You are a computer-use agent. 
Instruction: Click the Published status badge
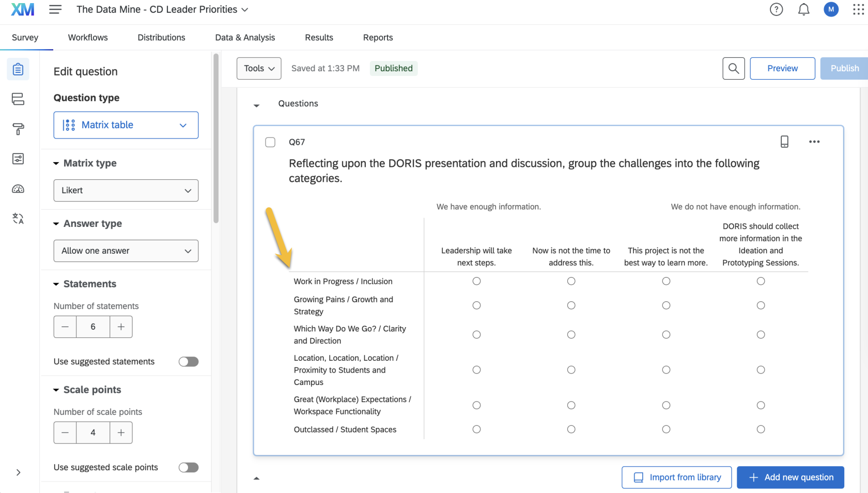(x=394, y=68)
